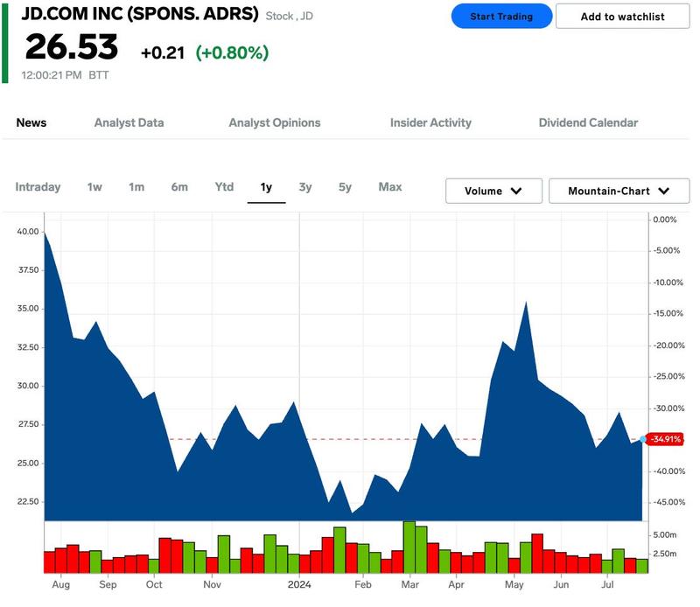
Task: Add JD.COM to the watchlist
Action: click(x=622, y=17)
